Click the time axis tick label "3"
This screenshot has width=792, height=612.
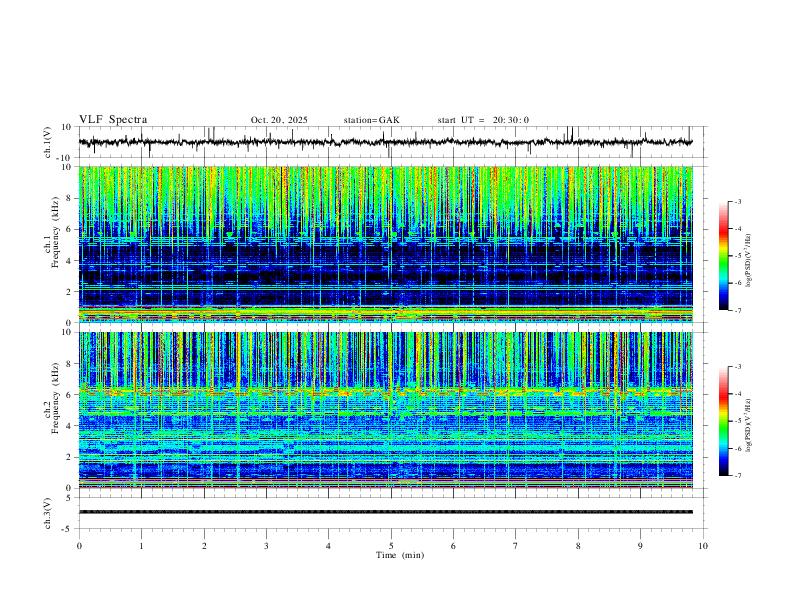click(x=266, y=546)
